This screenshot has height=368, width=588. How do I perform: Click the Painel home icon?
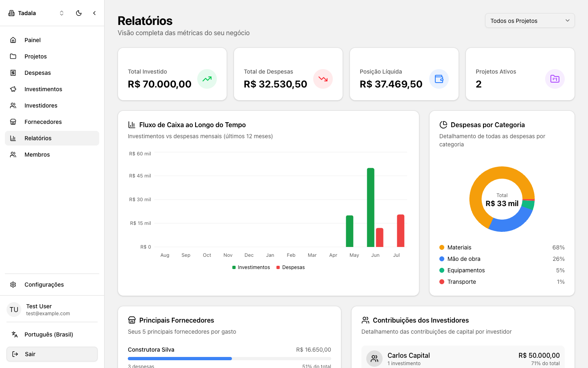coord(13,40)
